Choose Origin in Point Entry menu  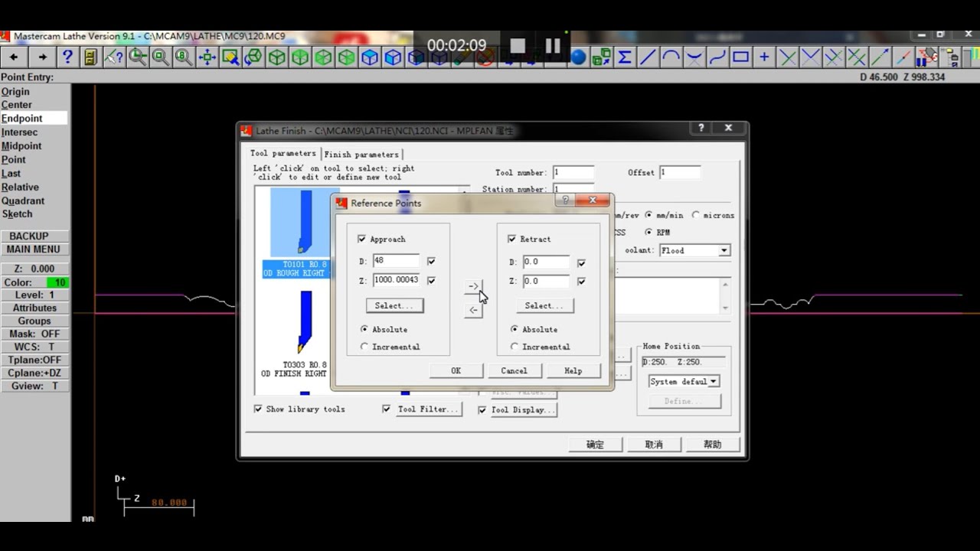click(15, 91)
